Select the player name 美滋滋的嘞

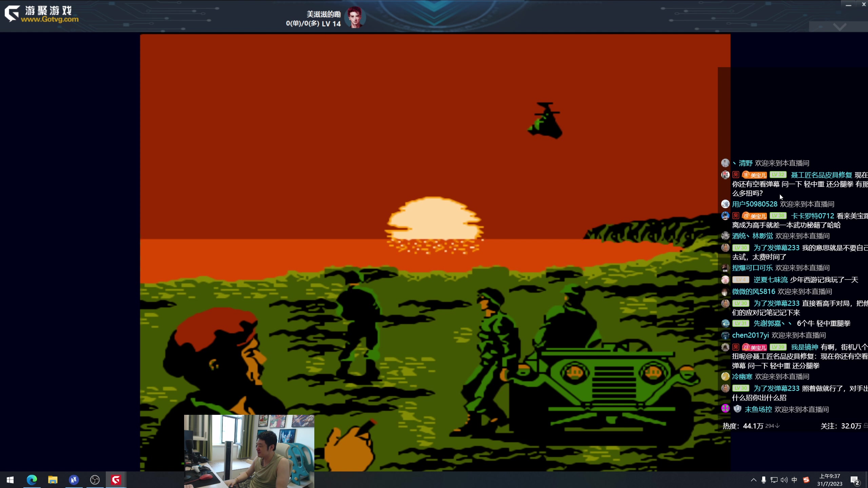coord(323,14)
